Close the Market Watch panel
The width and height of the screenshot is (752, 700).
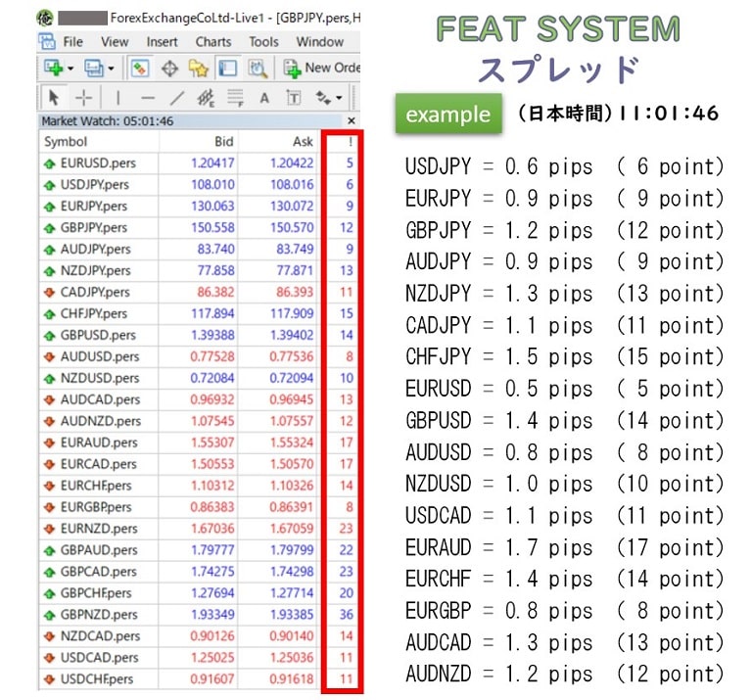coord(352,120)
